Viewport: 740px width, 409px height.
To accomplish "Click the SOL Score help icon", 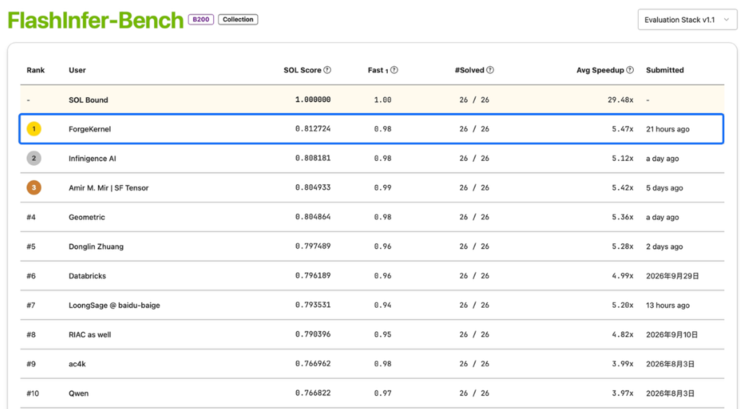I will pyautogui.click(x=327, y=70).
